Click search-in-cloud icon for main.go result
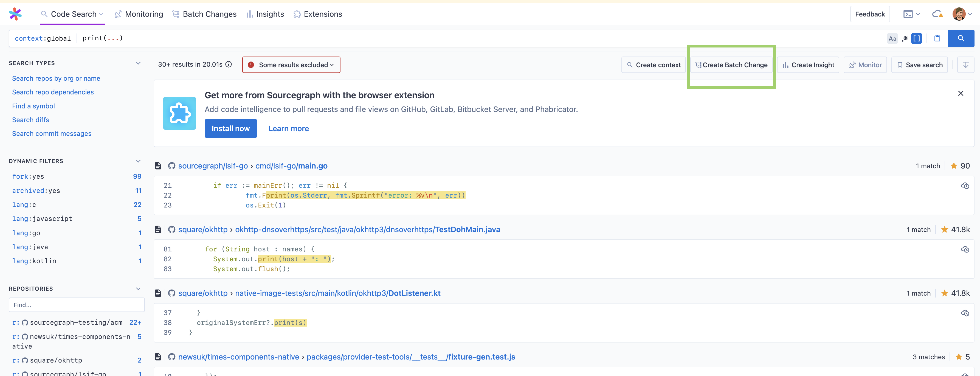Viewport: 980px width, 376px height. 965,186
